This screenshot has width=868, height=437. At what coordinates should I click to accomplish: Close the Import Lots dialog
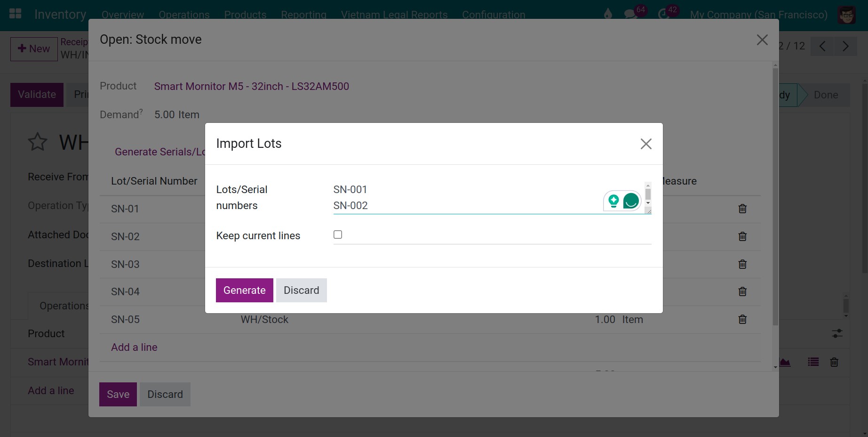646,144
